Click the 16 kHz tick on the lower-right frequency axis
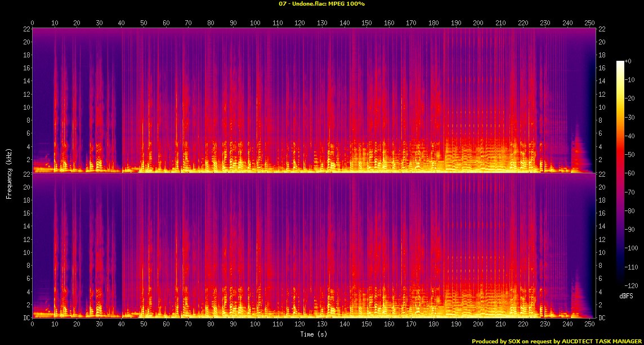This screenshot has height=345, width=644. 602,213
